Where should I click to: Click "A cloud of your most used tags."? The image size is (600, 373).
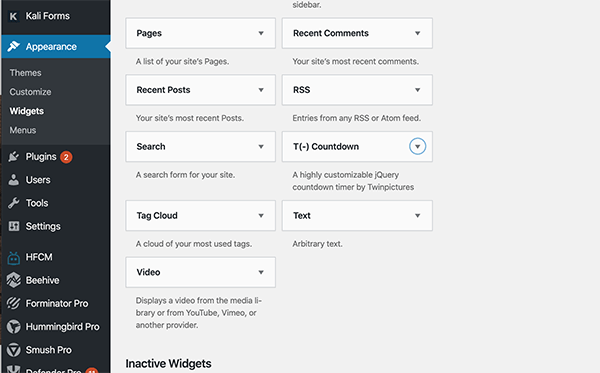click(x=194, y=244)
